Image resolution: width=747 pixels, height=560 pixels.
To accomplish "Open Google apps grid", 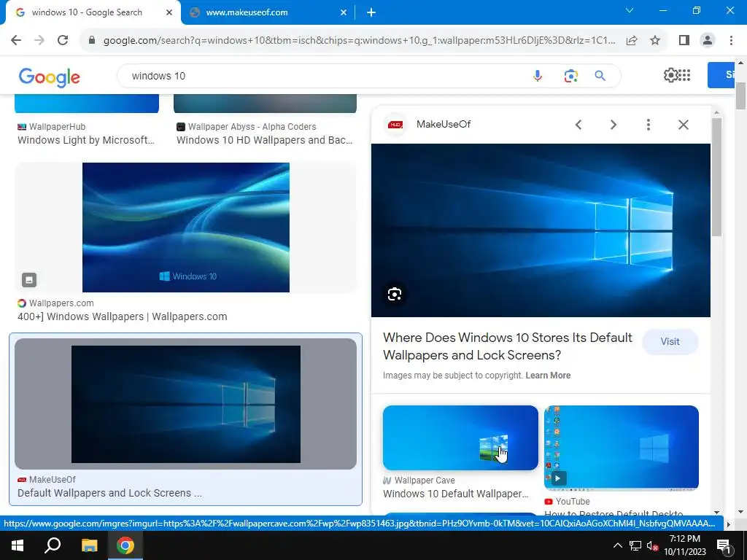I will [684, 75].
